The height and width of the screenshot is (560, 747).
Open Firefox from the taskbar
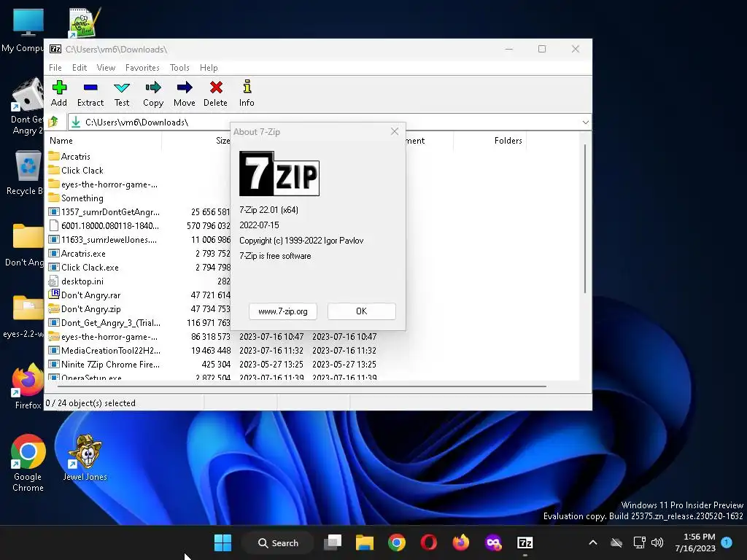point(461,542)
